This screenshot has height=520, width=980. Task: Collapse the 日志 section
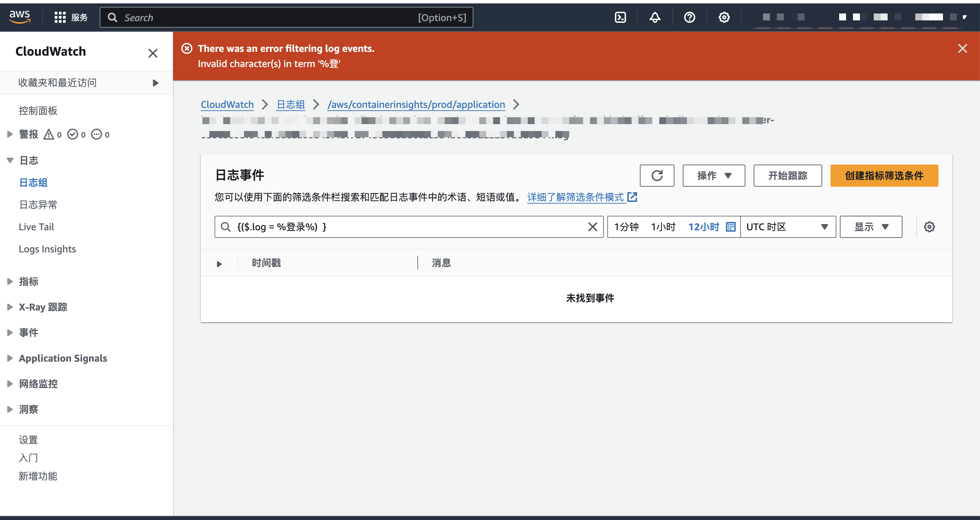point(10,160)
